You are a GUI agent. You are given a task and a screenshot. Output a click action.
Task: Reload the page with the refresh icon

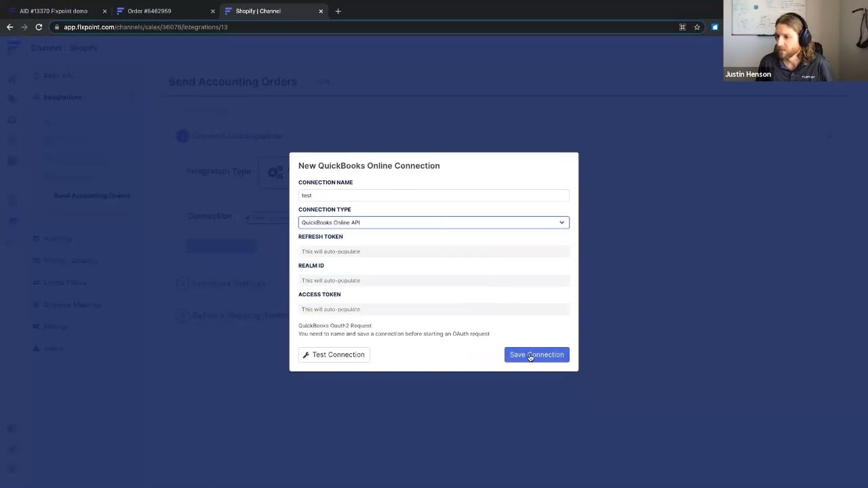point(39,27)
